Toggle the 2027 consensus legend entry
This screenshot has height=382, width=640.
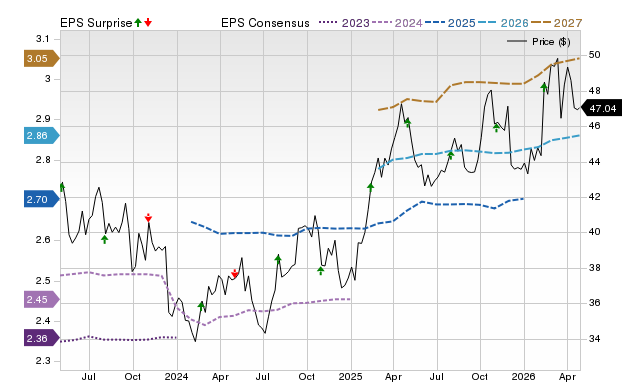pos(556,23)
